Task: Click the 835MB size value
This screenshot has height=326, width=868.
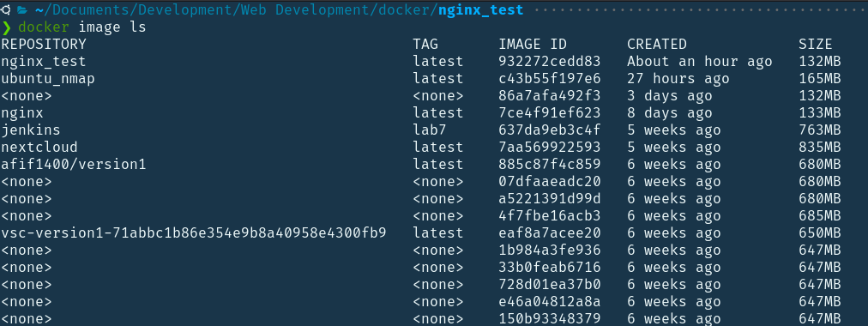Action: click(x=819, y=148)
